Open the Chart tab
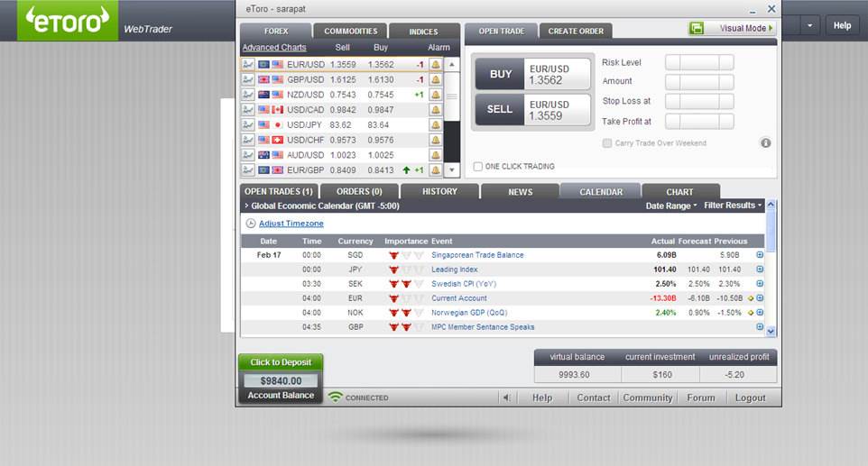This screenshot has width=868, height=466. click(679, 192)
